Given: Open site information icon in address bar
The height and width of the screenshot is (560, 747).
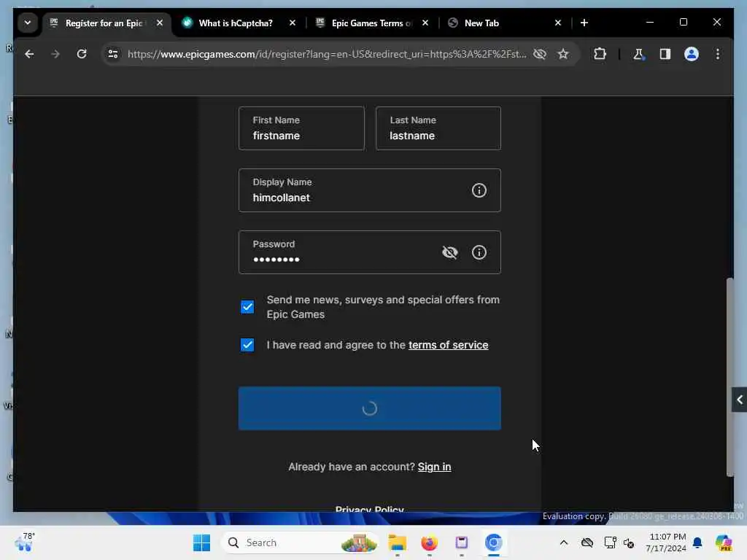Looking at the screenshot, I should tap(113, 54).
